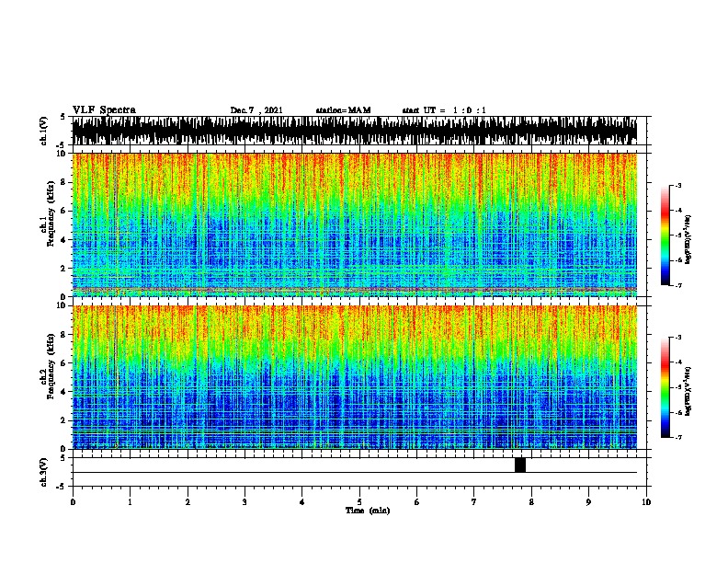Click the ch.1 color scale bar
728x563 pixels.
coord(665,236)
